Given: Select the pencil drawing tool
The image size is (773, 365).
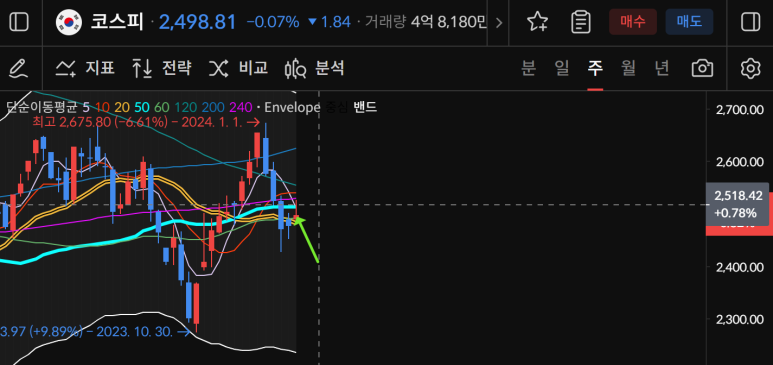Looking at the screenshot, I should point(19,68).
